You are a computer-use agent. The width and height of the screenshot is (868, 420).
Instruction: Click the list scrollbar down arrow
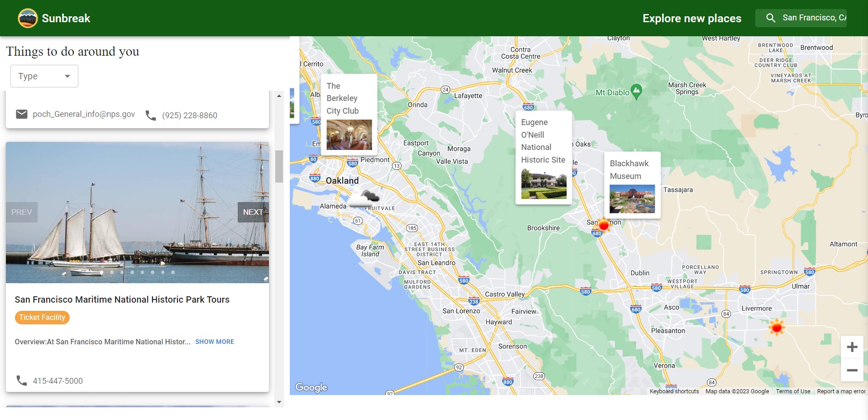click(x=279, y=402)
